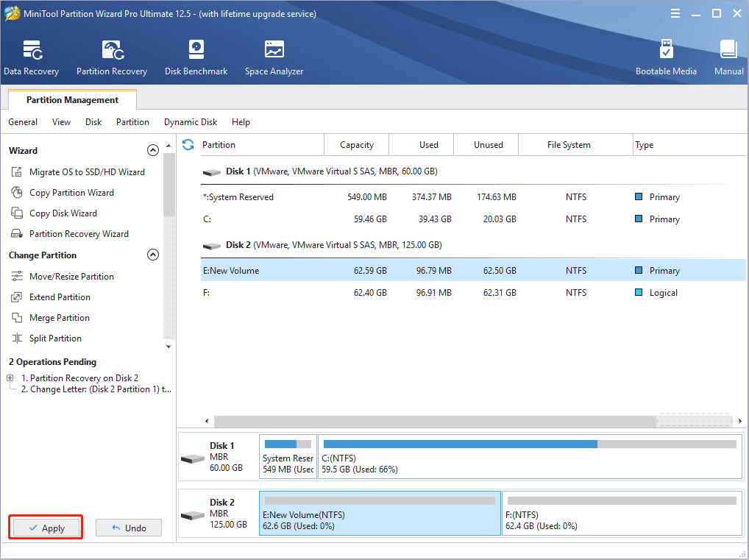Click horizontal scrollbar left arrow

click(207, 421)
